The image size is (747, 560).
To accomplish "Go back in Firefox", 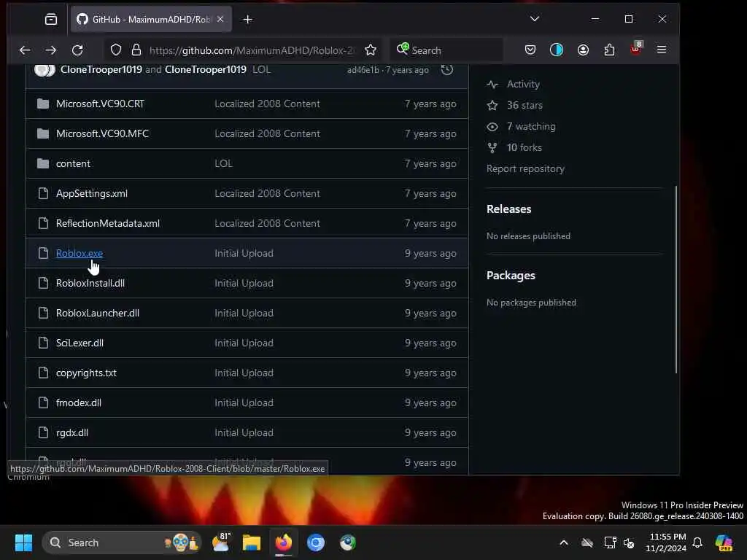I will pos(25,50).
